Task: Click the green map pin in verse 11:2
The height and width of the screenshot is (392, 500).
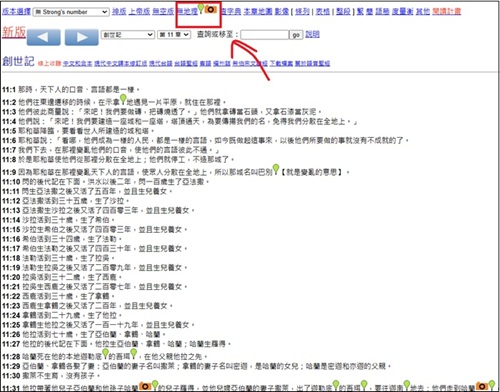Action: pyautogui.click(x=123, y=99)
